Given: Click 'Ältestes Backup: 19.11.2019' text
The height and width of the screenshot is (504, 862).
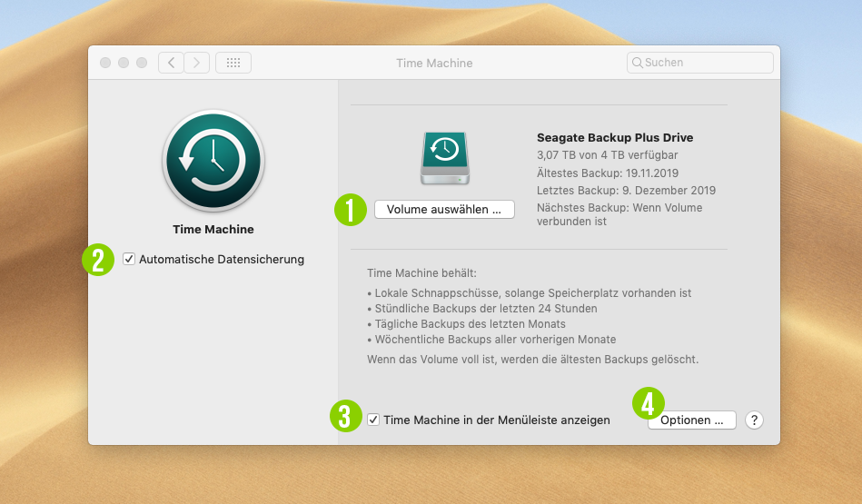Looking at the screenshot, I should [x=608, y=173].
